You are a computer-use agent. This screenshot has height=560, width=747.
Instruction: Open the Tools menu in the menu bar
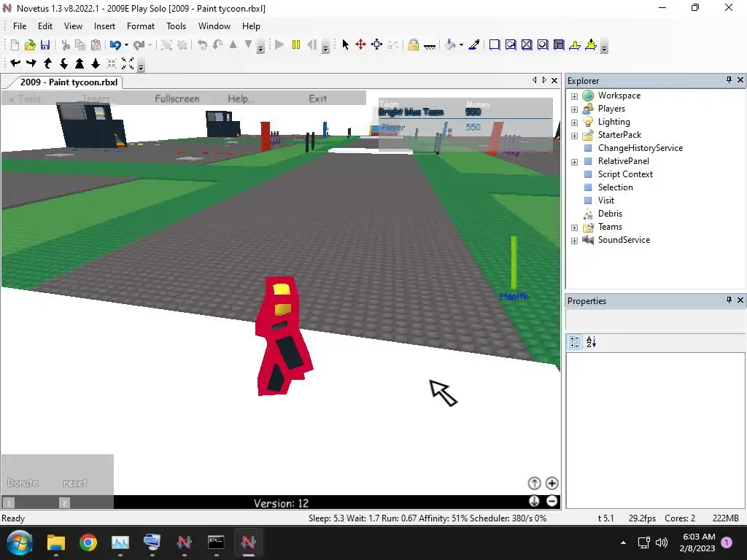coord(177,26)
